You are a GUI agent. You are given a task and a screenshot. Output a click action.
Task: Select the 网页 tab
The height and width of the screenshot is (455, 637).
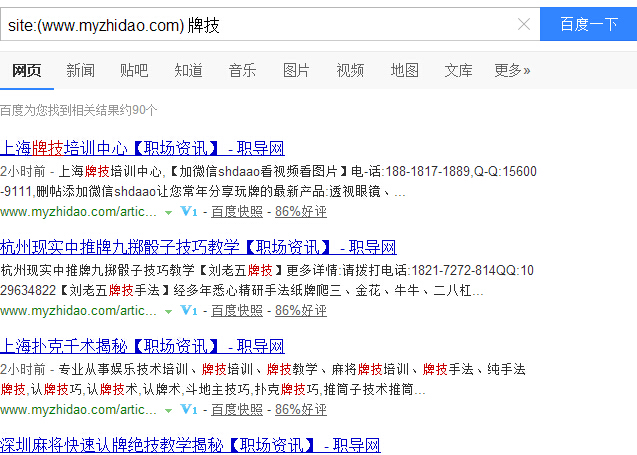[x=27, y=70]
